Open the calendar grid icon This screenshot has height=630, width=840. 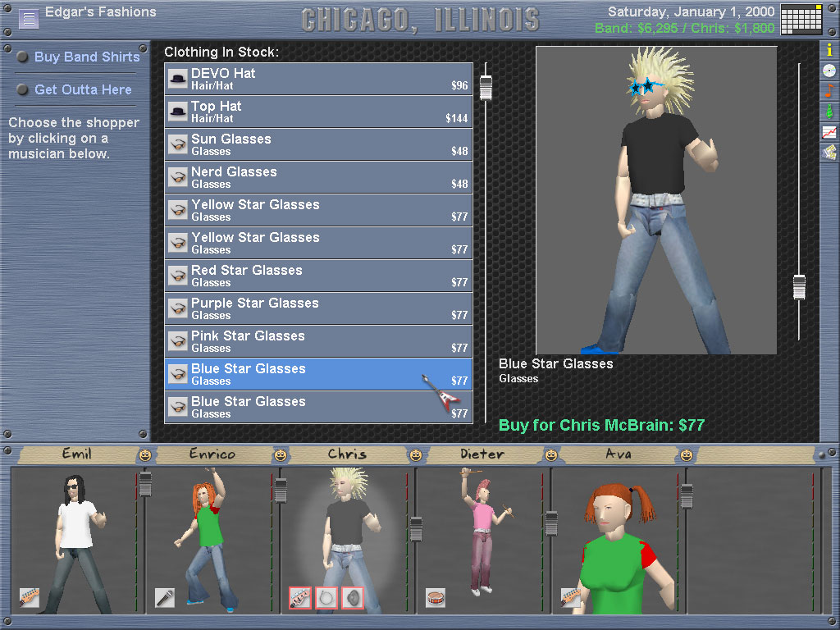click(801, 19)
